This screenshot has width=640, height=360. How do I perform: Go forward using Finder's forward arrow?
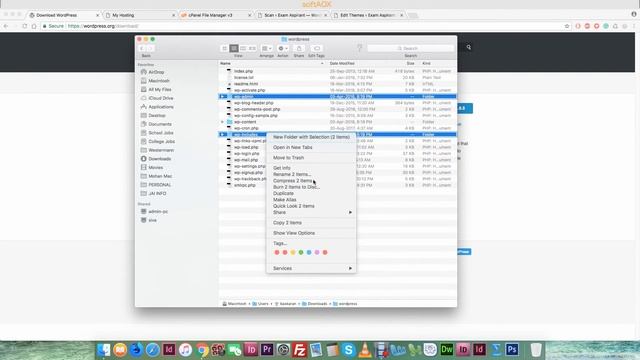[x=150, y=48]
